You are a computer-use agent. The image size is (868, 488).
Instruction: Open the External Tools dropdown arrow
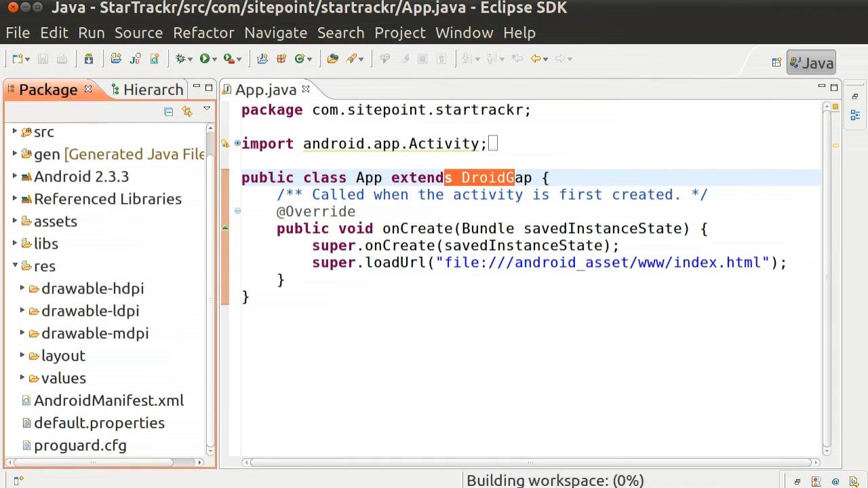click(239, 60)
